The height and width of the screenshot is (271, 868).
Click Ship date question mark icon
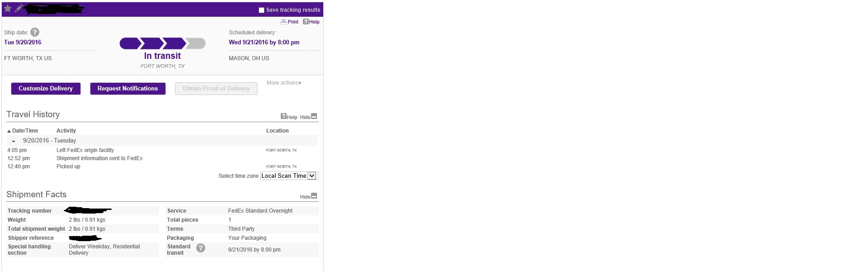(35, 32)
